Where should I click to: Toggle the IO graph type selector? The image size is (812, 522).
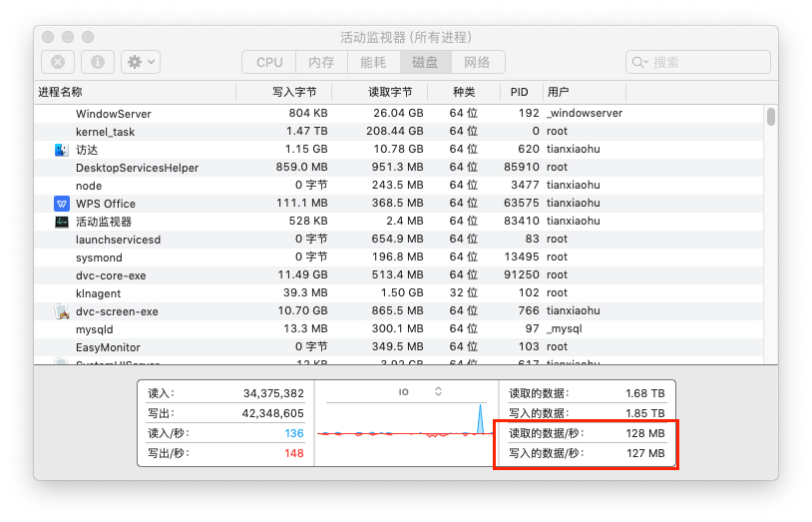coord(438,391)
